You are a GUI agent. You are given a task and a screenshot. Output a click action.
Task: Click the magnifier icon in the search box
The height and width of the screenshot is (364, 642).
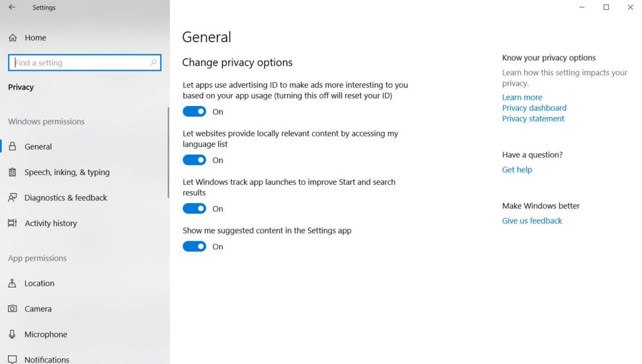tap(154, 63)
